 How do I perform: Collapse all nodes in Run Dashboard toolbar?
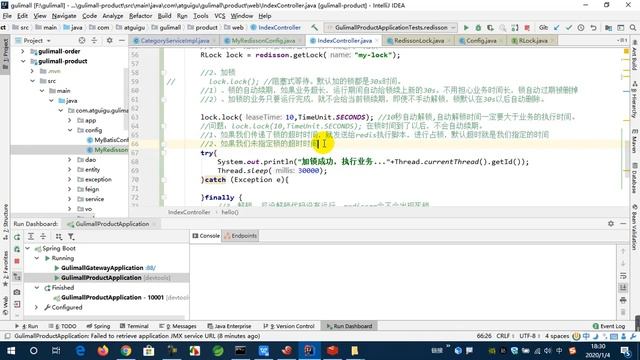[x=43, y=237]
